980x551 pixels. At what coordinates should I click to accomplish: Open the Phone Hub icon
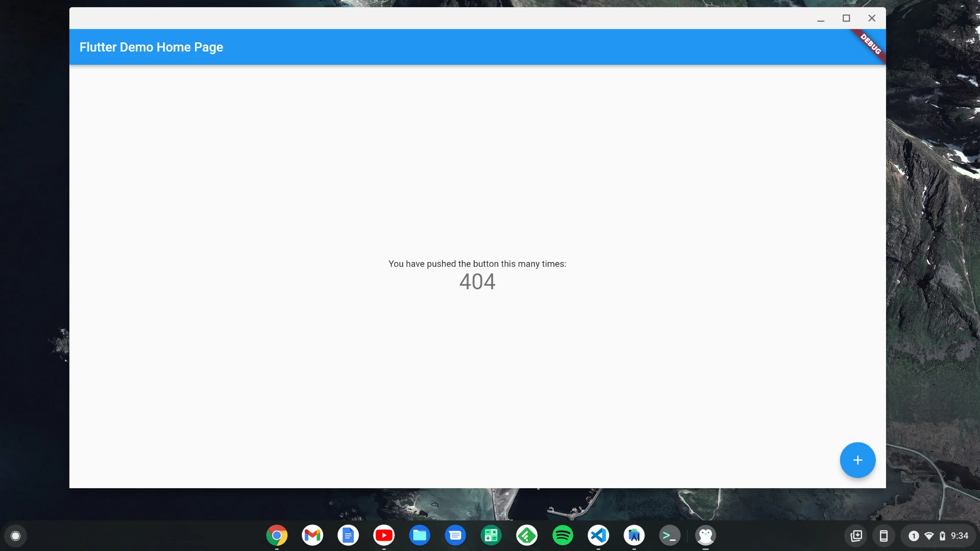coord(884,536)
